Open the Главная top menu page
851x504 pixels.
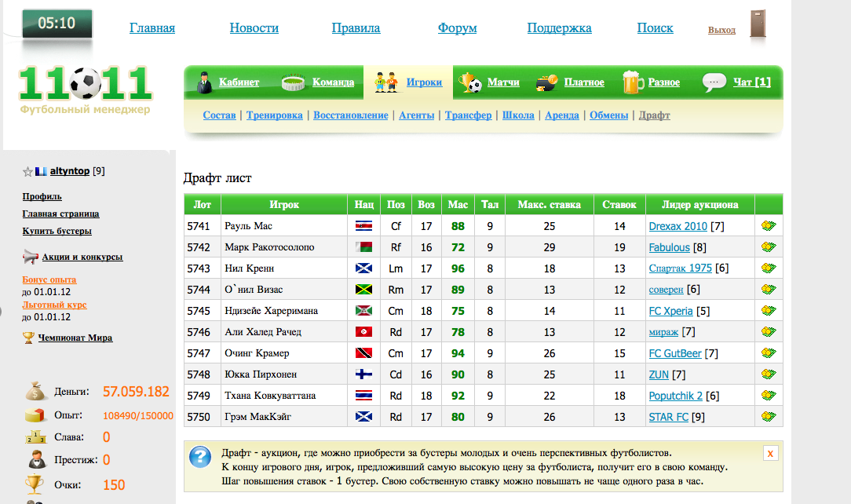[x=152, y=27]
